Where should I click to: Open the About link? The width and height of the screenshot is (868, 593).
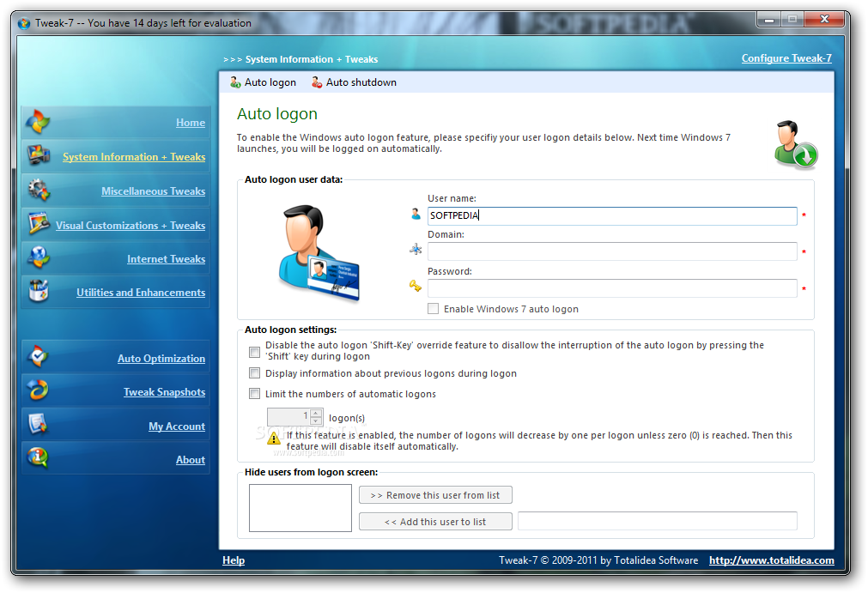[x=191, y=460]
